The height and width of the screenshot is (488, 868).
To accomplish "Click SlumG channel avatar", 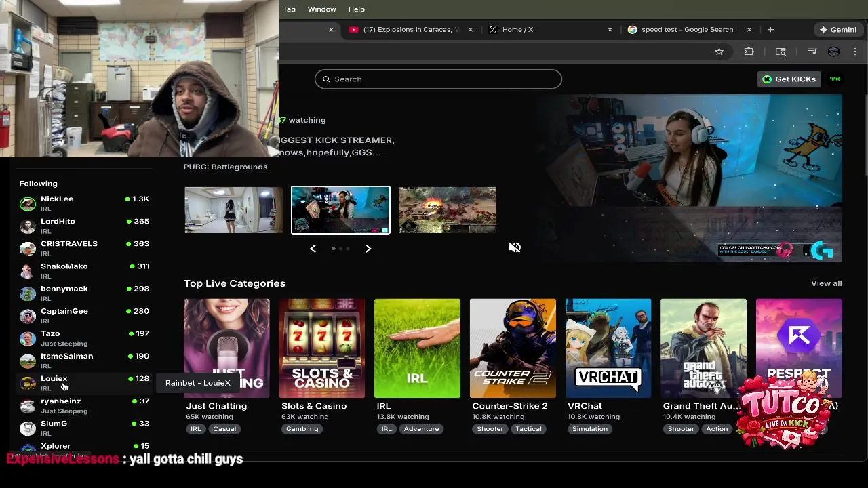I will (x=28, y=428).
